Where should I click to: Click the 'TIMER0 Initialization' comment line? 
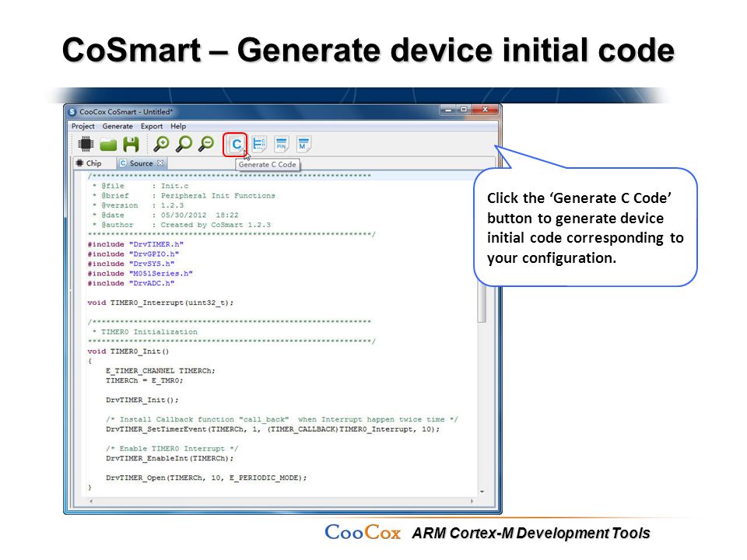[x=145, y=332]
